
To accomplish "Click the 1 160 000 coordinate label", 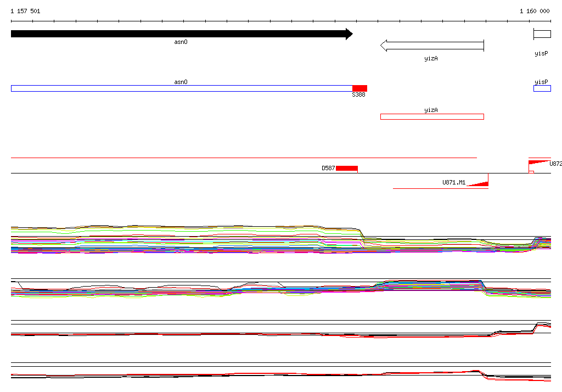I will (x=535, y=11).
